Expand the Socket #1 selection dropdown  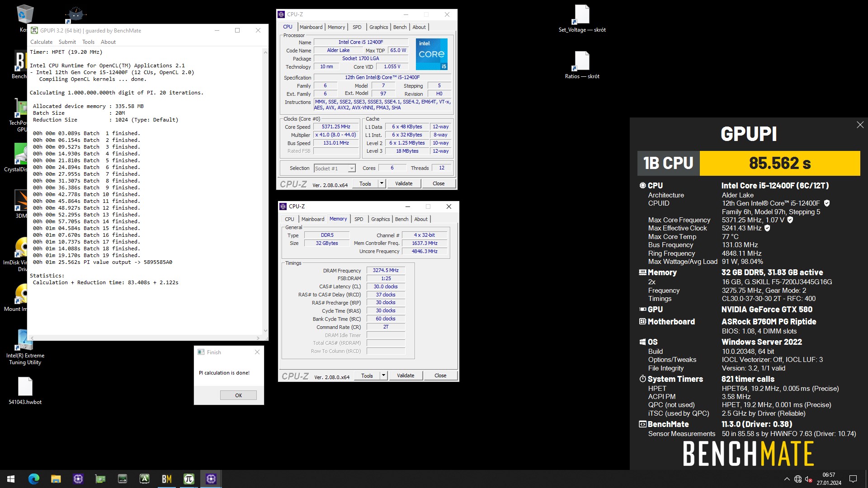click(x=351, y=169)
